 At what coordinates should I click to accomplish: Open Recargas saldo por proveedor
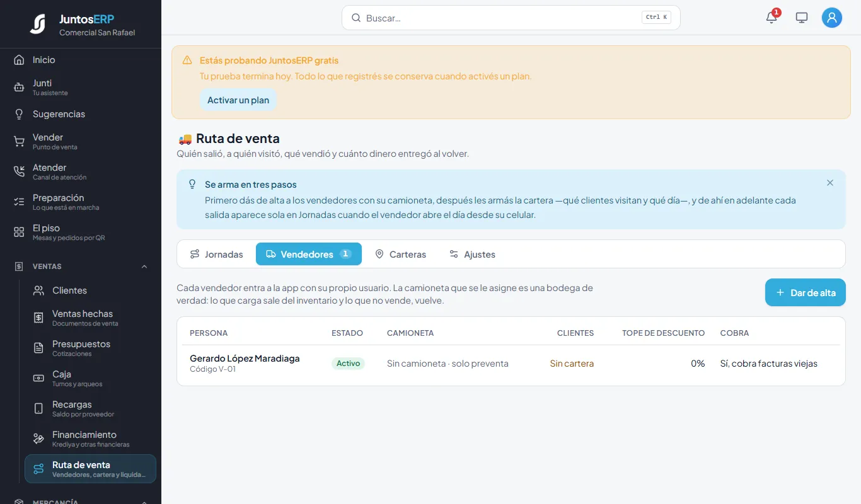point(90,408)
